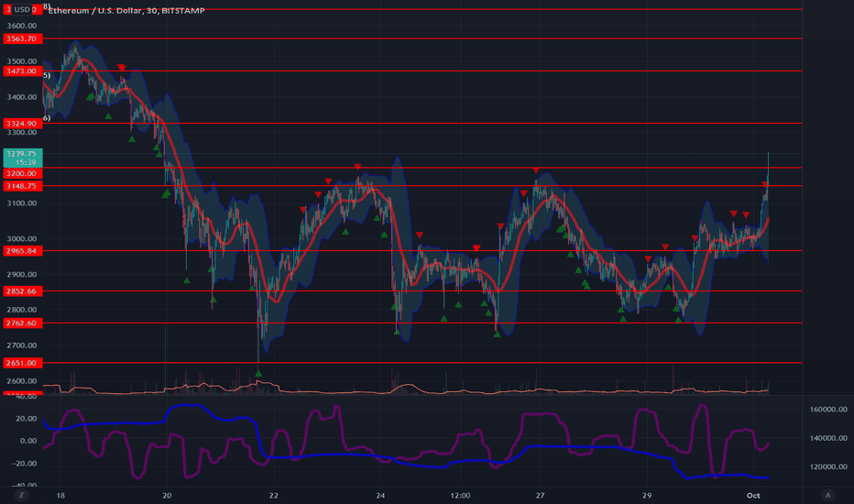Click the 0.00 oscillator axis value

(28, 441)
